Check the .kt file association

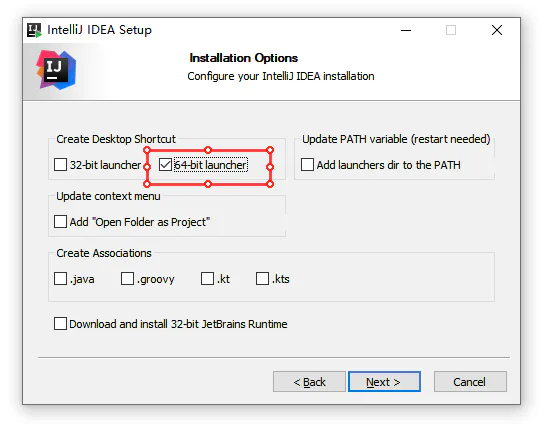207,279
